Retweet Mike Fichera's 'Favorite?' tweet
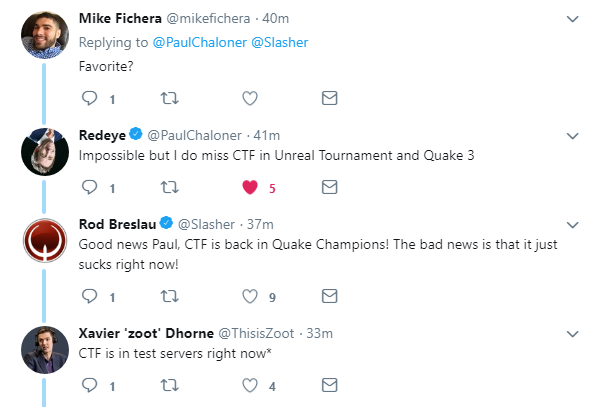The image size is (605, 407). click(169, 98)
